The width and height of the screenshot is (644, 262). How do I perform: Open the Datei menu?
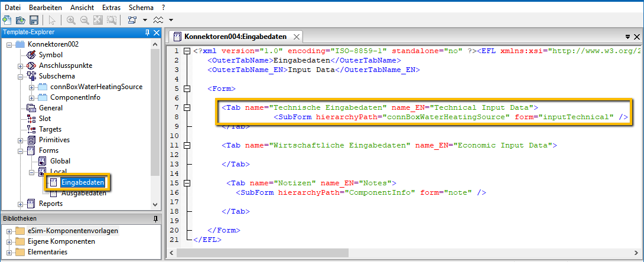coord(12,8)
